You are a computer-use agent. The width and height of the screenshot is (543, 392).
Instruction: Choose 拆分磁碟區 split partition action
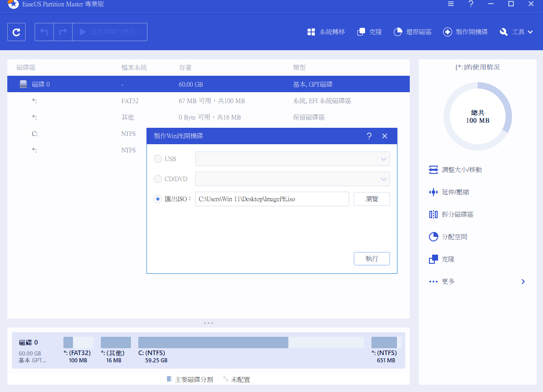coord(451,214)
